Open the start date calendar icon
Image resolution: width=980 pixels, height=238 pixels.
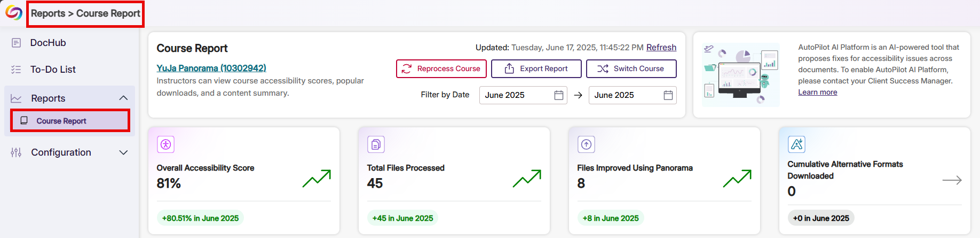point(558,95)
